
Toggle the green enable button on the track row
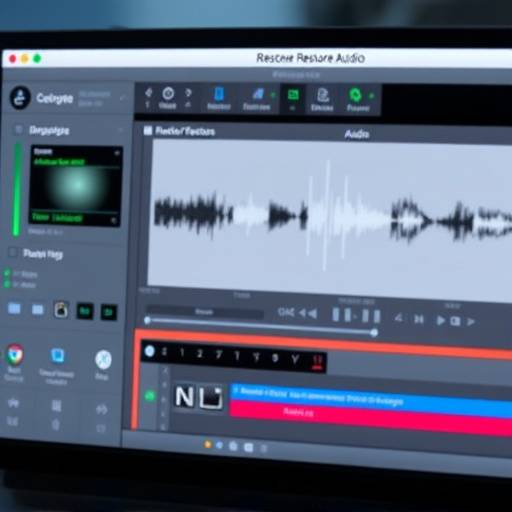[x=150, y=396]
